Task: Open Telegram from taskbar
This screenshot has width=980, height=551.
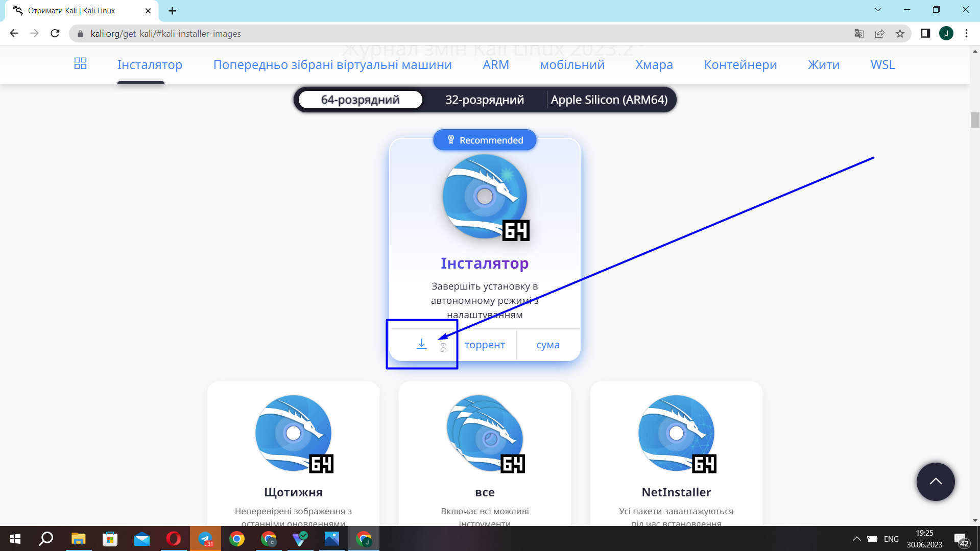Action: click(x=205, y=539)
